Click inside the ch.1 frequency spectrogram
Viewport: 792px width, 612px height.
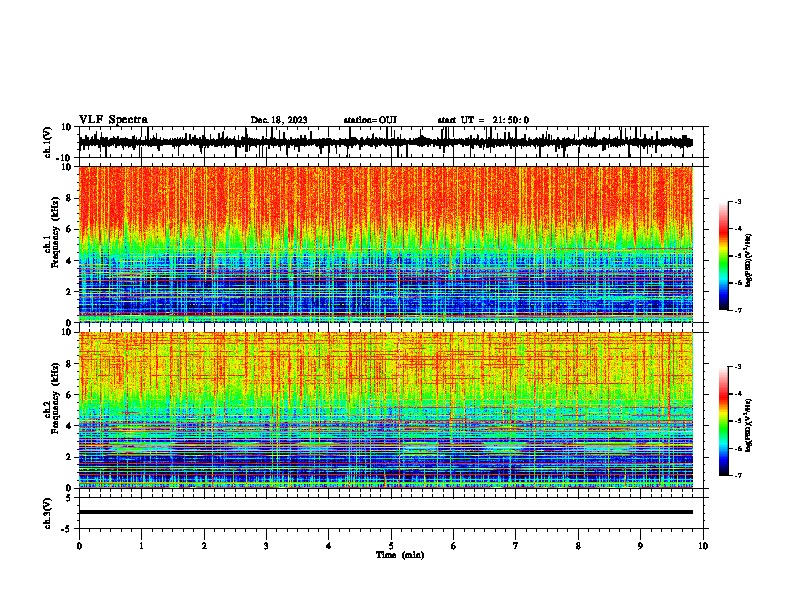click(386, 244)
